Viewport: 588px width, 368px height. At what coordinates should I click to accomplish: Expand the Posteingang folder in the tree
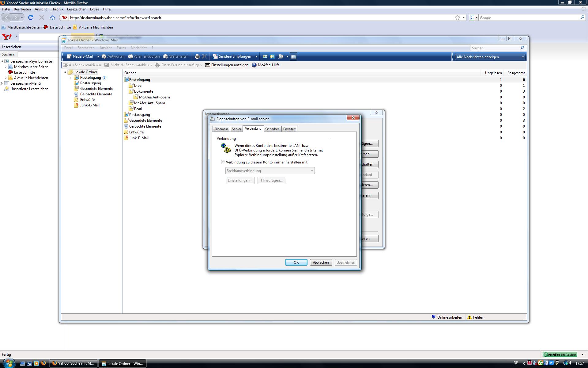tap(71, 78)
